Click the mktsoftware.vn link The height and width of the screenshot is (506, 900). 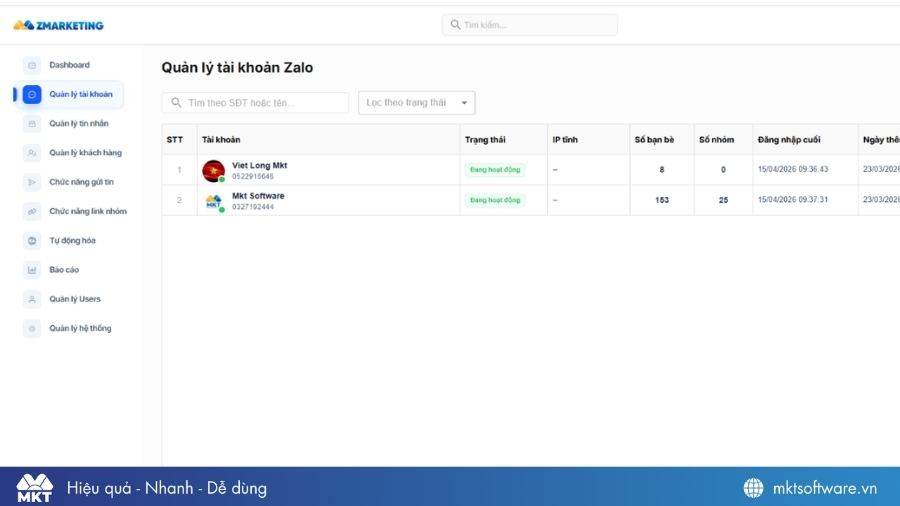pyautogui.click(x=825, y=488)
